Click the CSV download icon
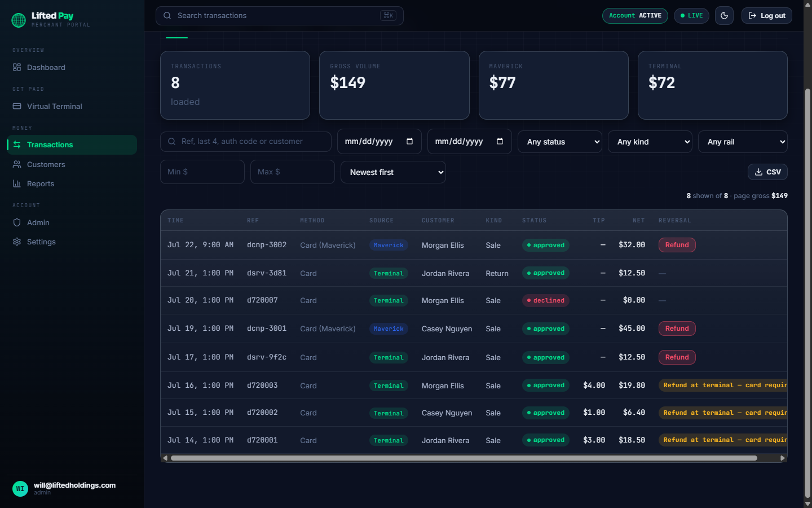Image resolution: width=812 pixels, height=508 pixels. pos(758,172)
